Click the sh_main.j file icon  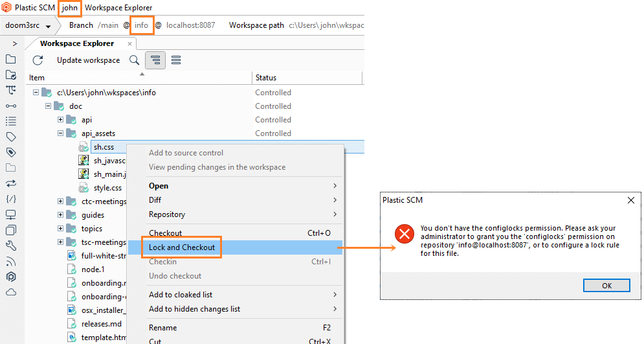[x=83, y=174]
